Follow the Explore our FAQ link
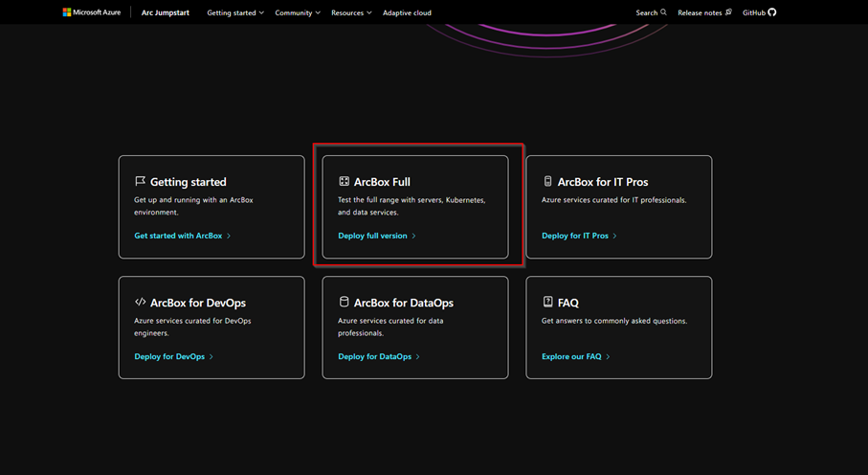The width and height of the screenshot is (868, 475). pyautogui.click(x=575, y=356)
